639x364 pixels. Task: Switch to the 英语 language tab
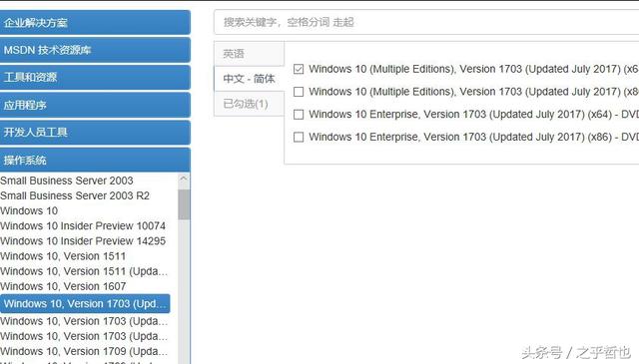249,54
